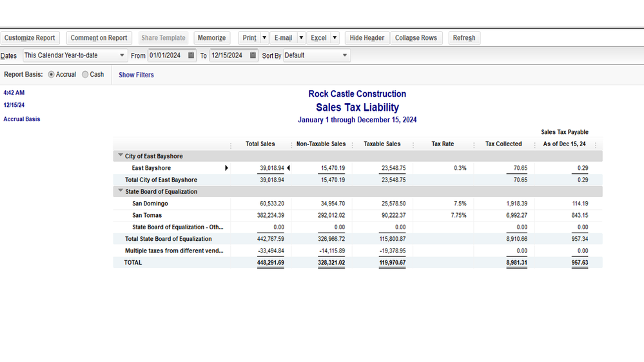Screen dimensions: 644x362
Task: Open the Dates range dropdown
Action: 75,55
